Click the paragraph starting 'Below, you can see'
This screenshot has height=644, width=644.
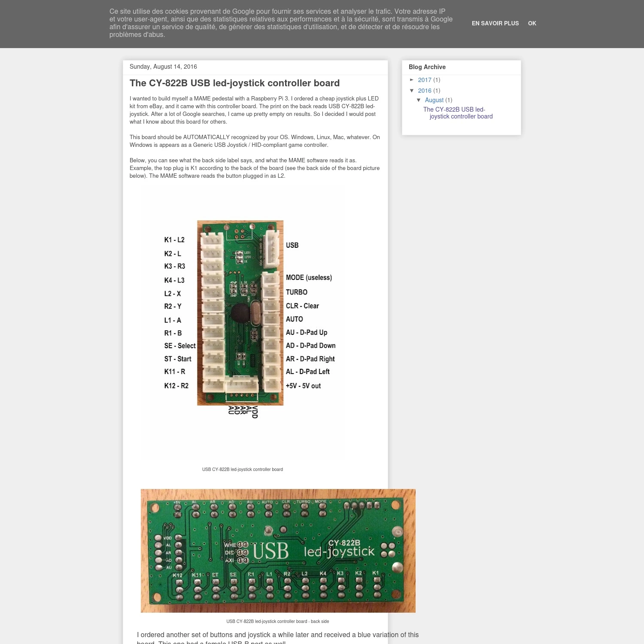pyautogui.click(x=255, y=168)
